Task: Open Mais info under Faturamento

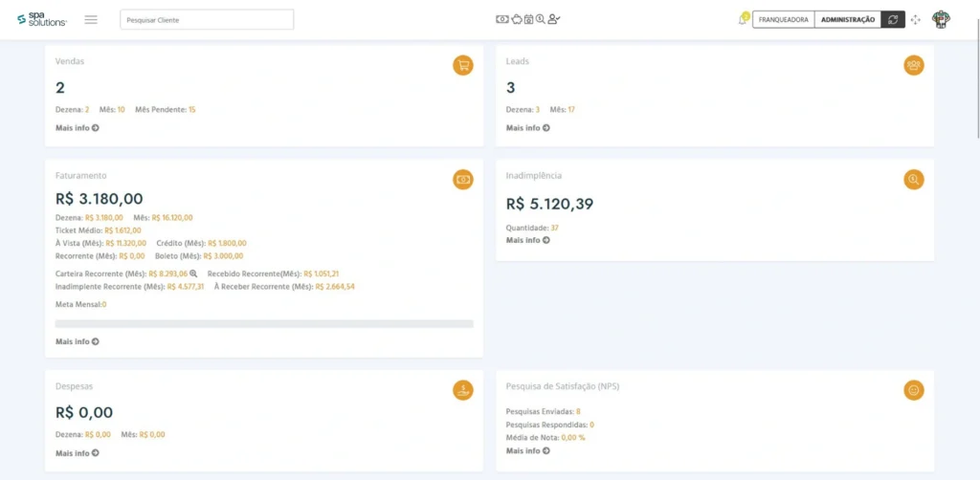Action: (x=77, y=341)
